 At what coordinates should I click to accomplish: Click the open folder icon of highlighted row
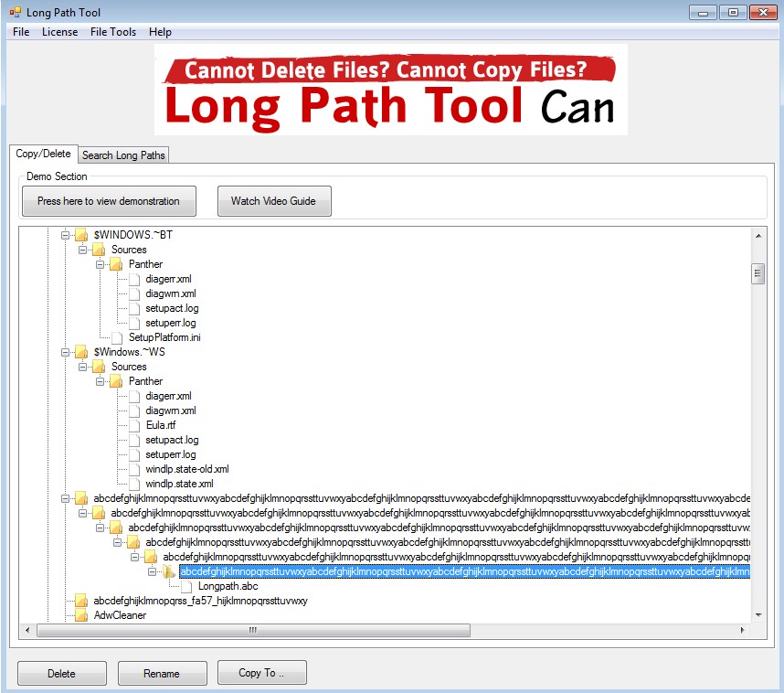pyautogui.click(x=168, y=570)
